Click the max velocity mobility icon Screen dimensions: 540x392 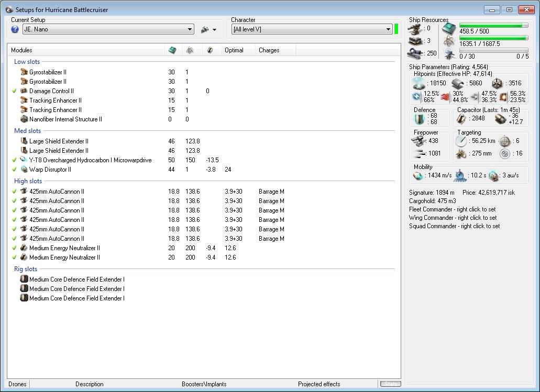(417, 175)
